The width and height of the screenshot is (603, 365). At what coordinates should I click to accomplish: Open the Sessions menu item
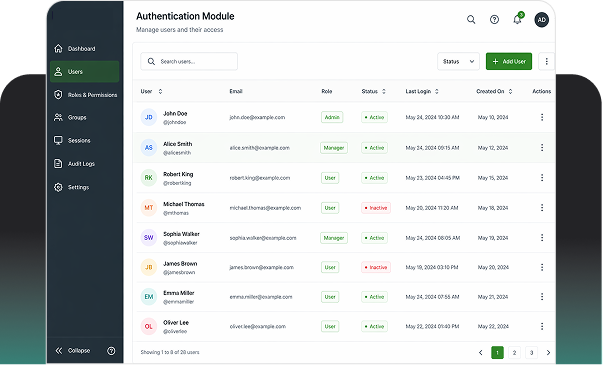coord(84,140)
